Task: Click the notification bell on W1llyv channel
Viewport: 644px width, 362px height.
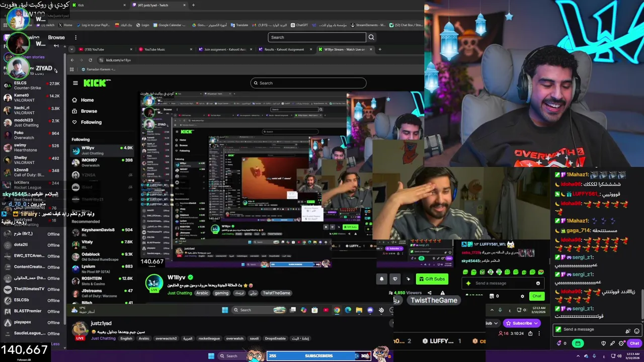Action: (381, 279)
